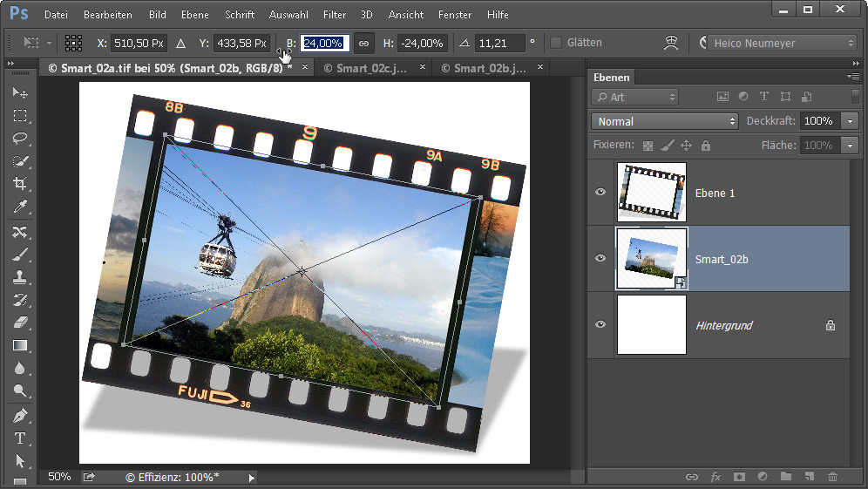The image size is (868, 489).
Task: Click the width B input field
Action: pos(325,43)
